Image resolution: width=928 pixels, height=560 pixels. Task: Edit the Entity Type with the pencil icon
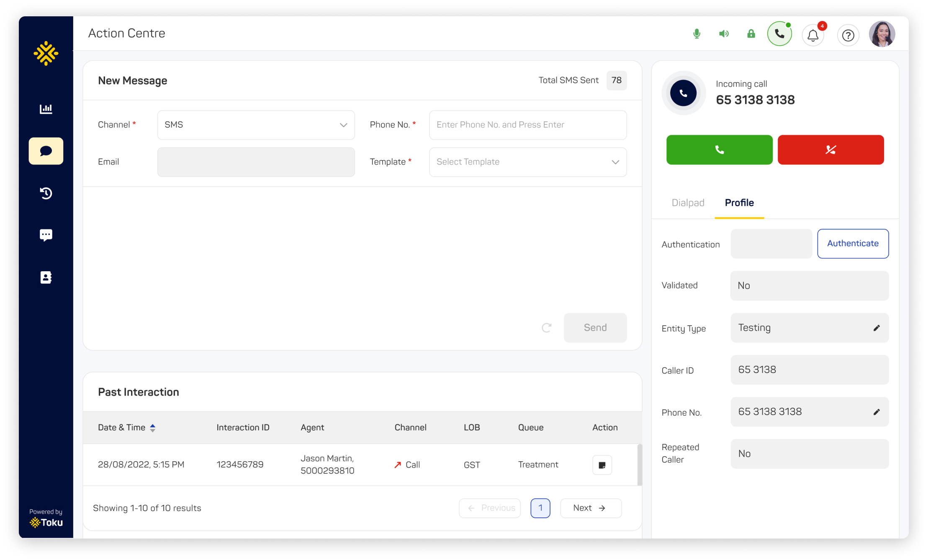[x=876, y=328]
